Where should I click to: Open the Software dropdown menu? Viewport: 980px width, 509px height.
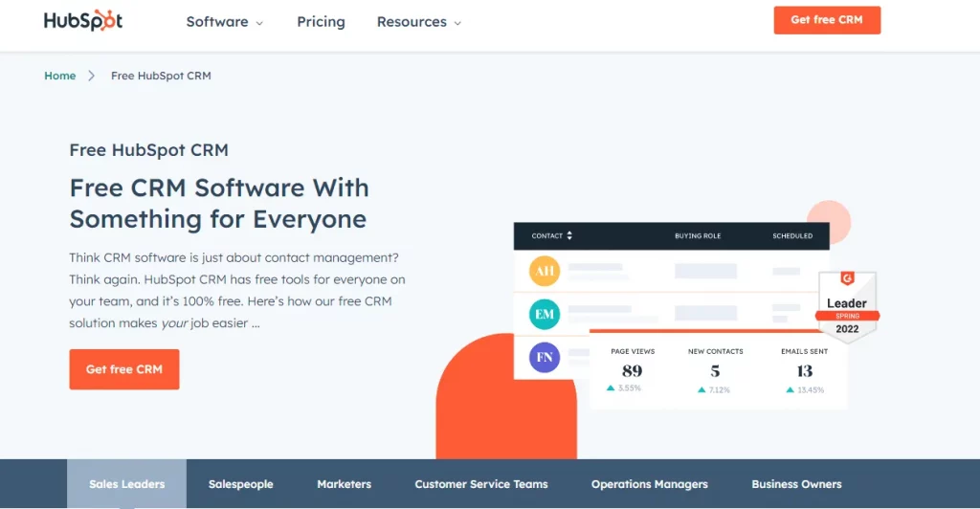224,22
